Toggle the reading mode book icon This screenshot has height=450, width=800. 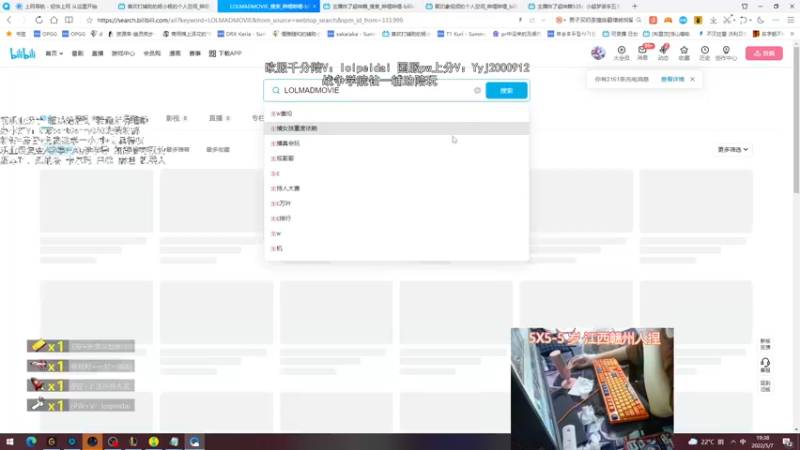point(69,20)
